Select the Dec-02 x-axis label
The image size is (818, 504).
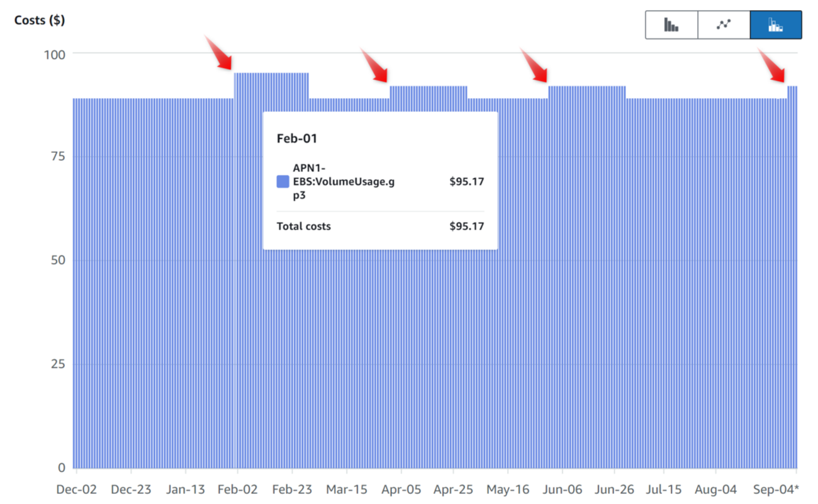point(76,490)
